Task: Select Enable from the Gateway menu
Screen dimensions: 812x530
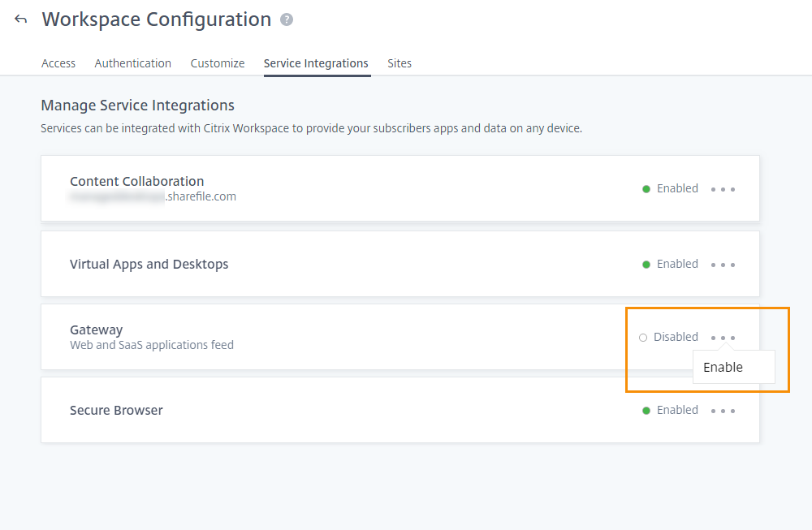Action: tap(723, 367)
